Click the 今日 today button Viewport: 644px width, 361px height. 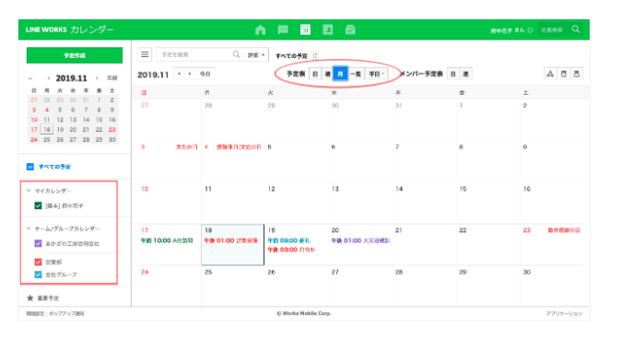coord(205,74)
